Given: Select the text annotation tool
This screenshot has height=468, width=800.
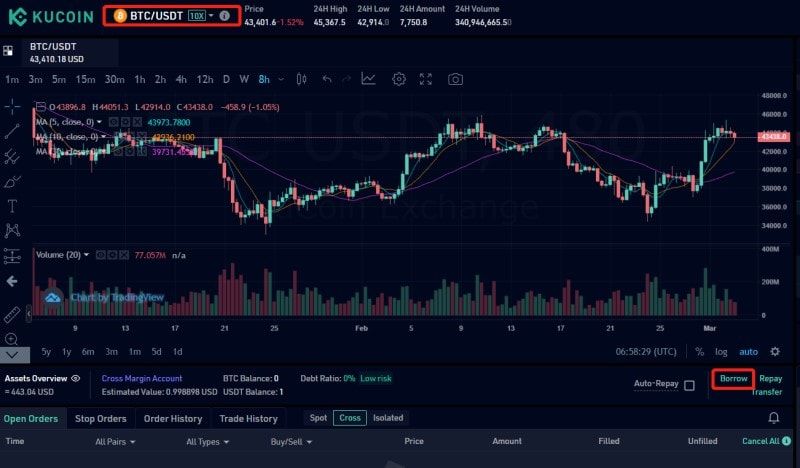Looking at the screenshot, I should pyautogui.click(x=12, y=206).
